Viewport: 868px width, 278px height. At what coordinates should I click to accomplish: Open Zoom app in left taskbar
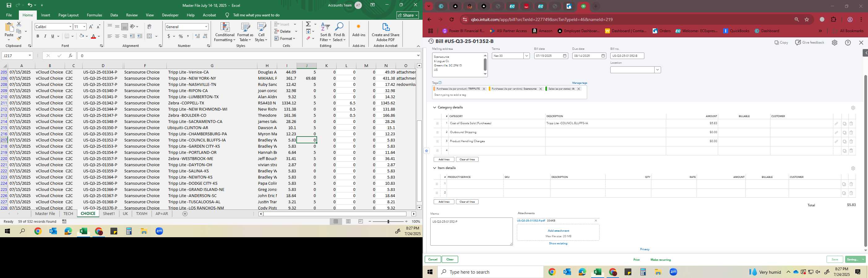point(159,231)
